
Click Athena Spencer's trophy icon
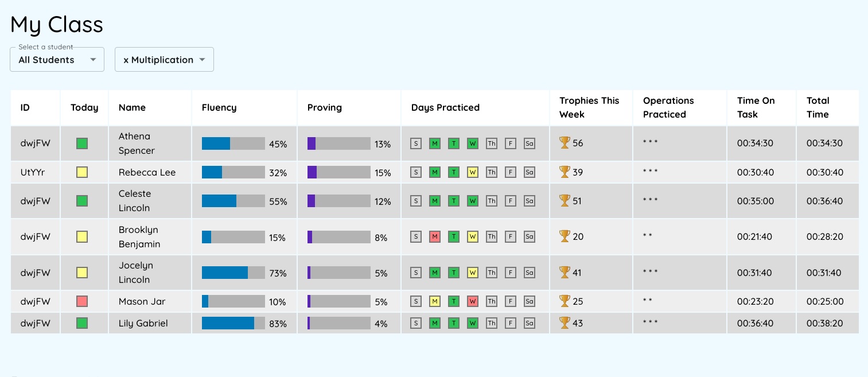(x=565, y=143)
